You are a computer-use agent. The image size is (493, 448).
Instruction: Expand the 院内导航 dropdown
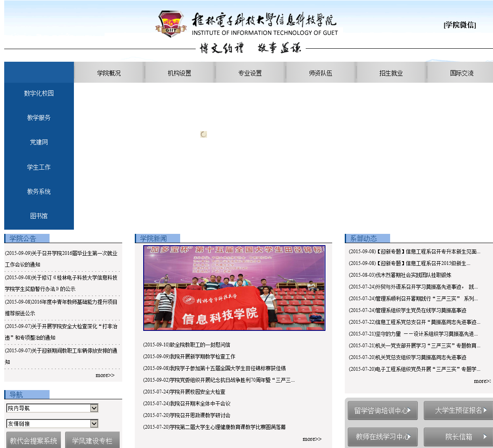click(52, 408)
